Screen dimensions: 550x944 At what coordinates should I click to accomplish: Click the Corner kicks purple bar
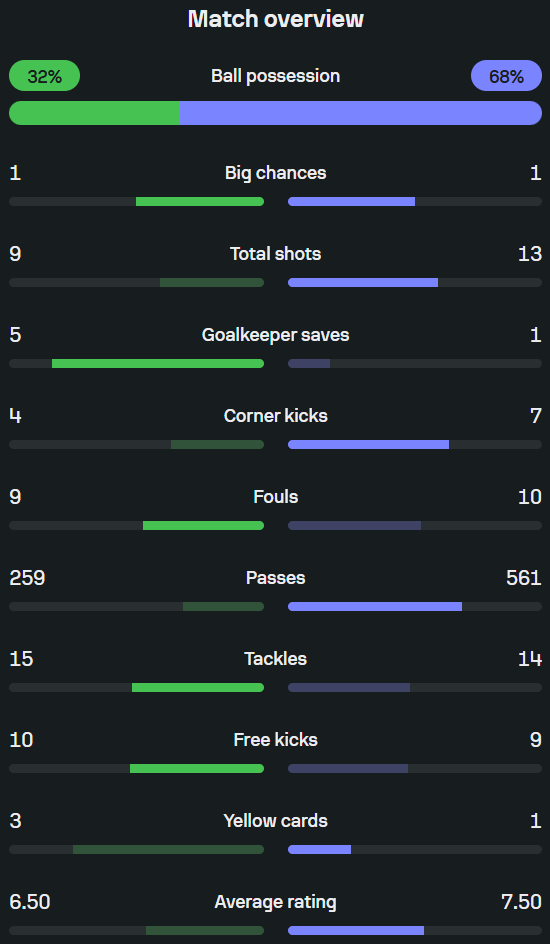tap(368, 444)
